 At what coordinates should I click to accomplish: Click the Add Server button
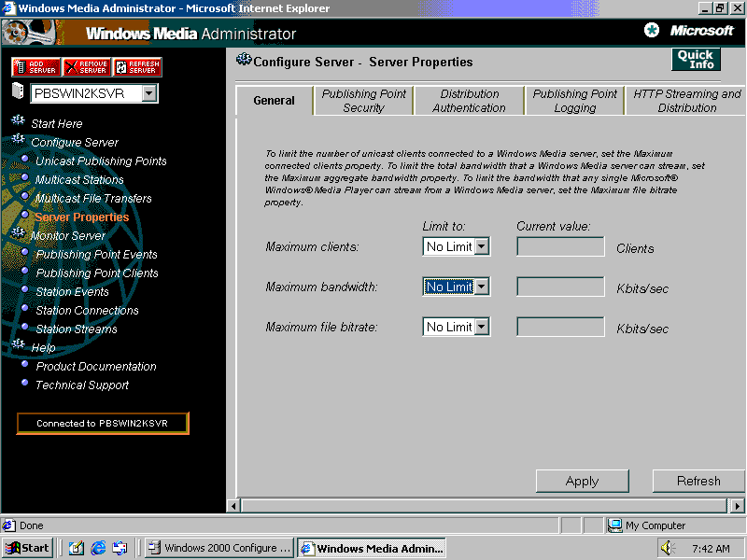(36, 67)
